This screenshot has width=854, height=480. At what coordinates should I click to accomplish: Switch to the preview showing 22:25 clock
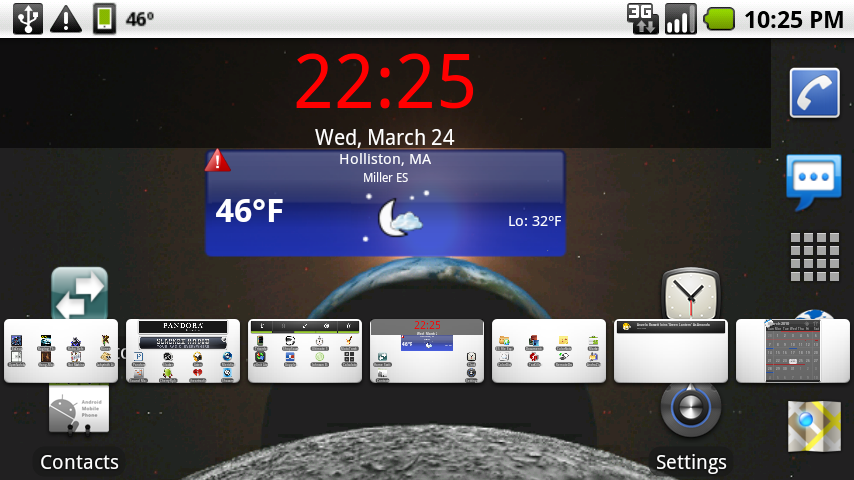pos(427,351)
